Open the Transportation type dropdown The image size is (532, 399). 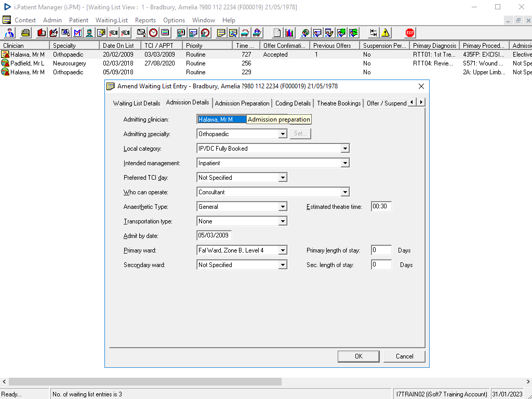point(283,221)
